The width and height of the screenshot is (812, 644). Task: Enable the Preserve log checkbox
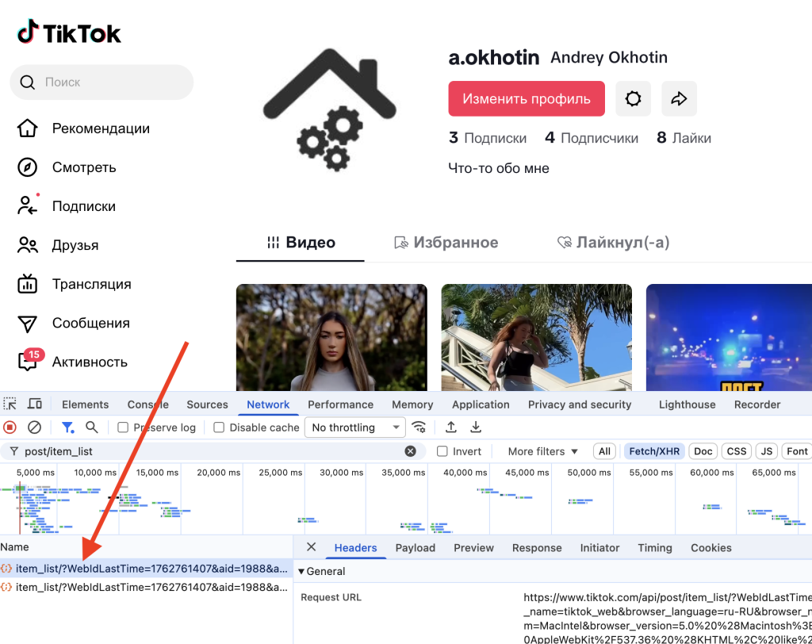coord(123,427)
